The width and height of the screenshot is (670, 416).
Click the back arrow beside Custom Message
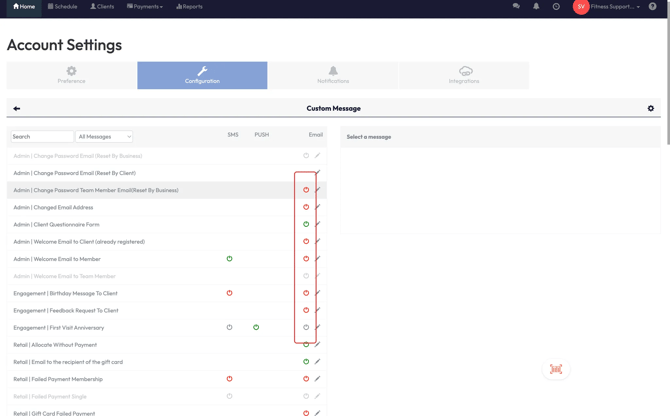coord(17,108)
